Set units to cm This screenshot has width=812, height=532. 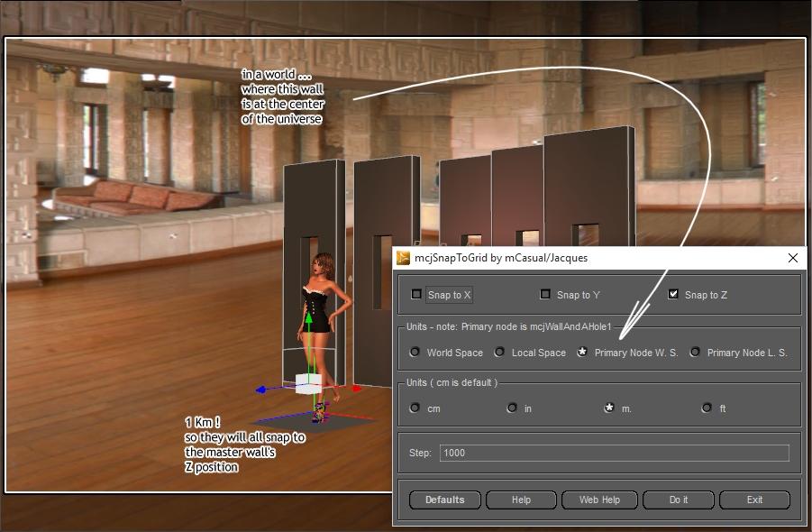pos(415,408)
